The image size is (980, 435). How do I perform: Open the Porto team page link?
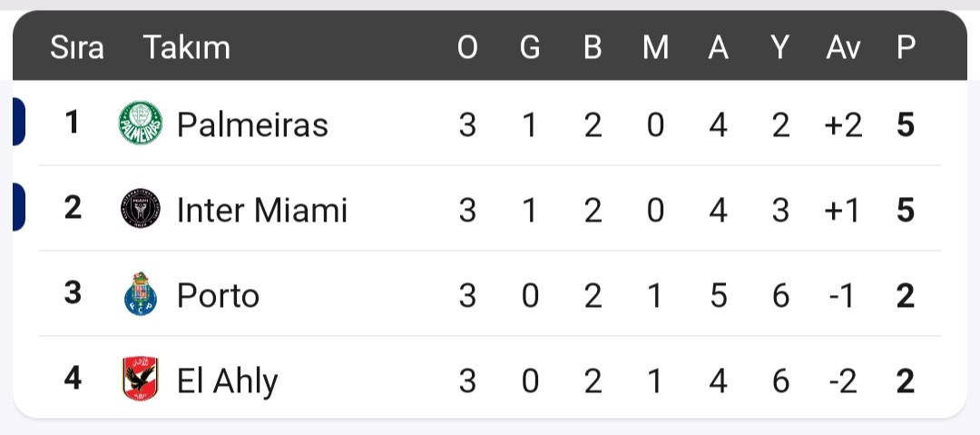click(218, 295)
